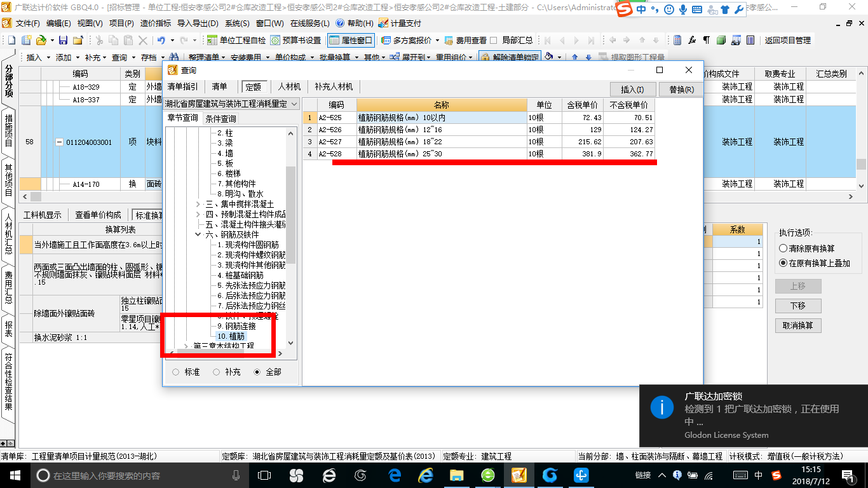Open the Edge browser taskbar icon
The image size is (868, 488).
point(395,475)
